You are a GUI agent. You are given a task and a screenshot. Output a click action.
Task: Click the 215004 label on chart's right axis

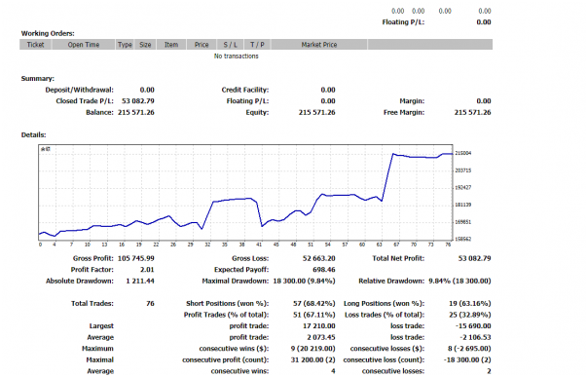click(x=463, y=153)
